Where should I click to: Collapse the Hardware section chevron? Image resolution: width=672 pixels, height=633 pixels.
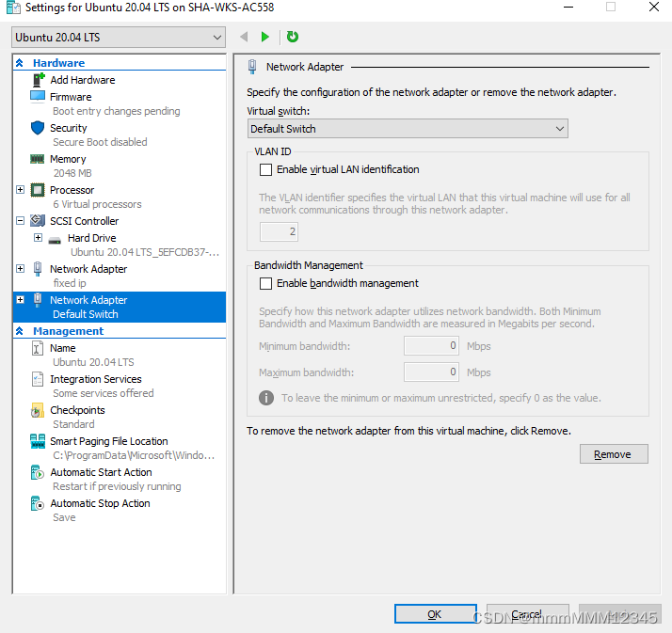(x=19, y=63)
